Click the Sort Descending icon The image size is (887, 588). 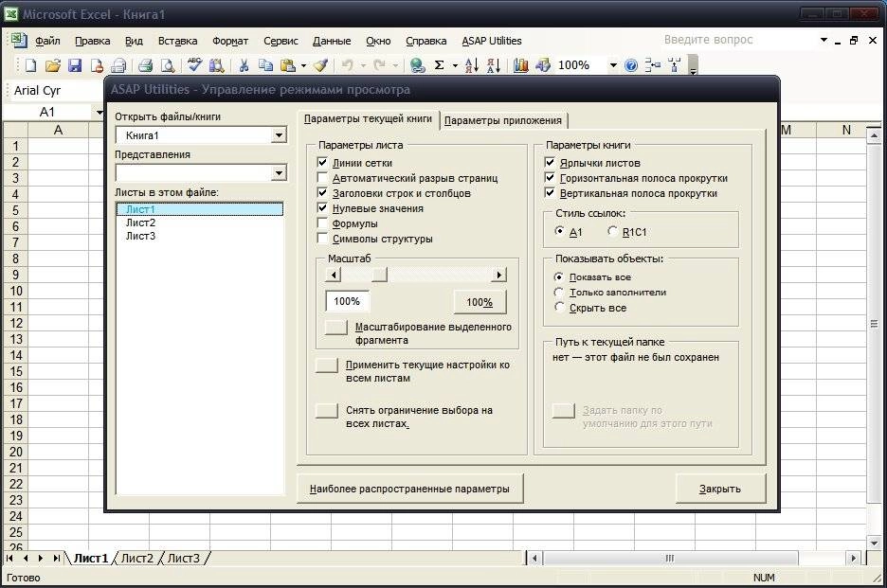[x=494, y=65]
